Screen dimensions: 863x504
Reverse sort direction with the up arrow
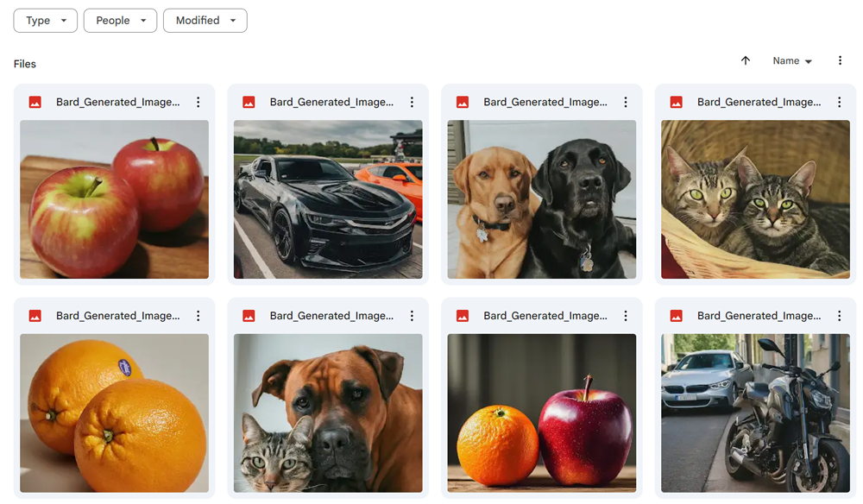(x=746, y=60)
